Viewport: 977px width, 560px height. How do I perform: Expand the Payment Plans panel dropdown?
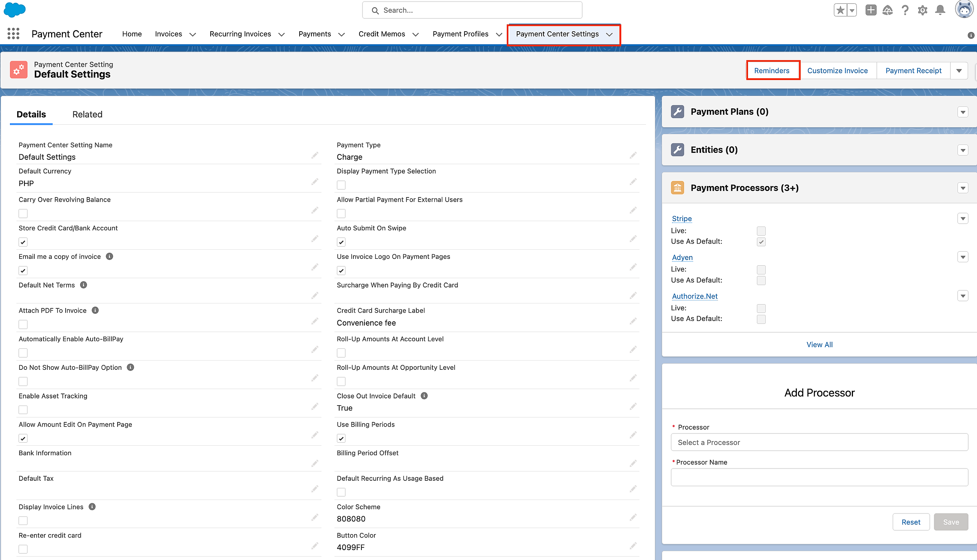pos(963,112)
